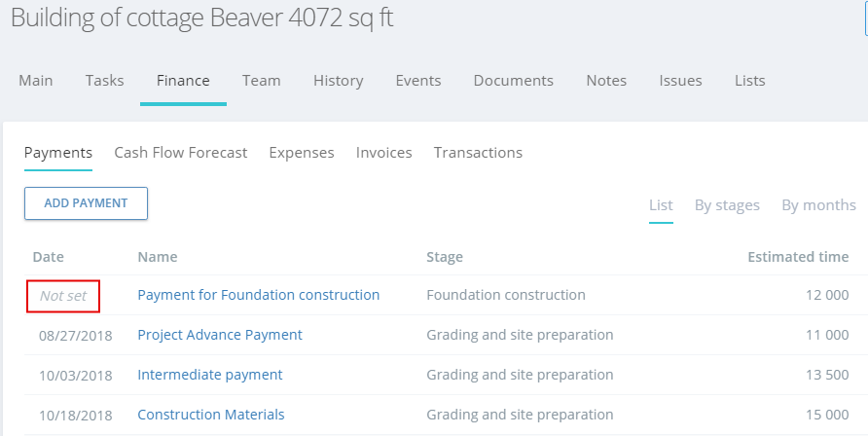Image resolution: width=868 pixels, height=436 pixels.
Task: View the Transactions sub-tab
Action: (x=478, y=153)
